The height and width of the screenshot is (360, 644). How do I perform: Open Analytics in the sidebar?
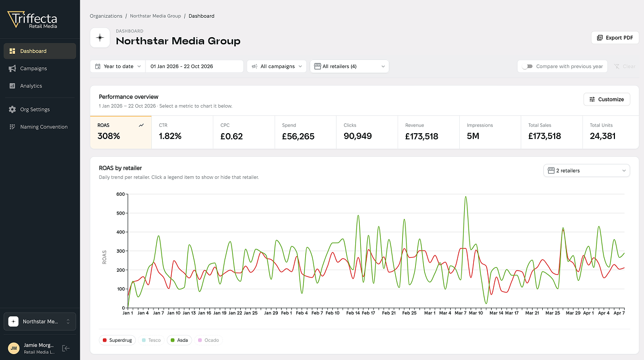40,86
